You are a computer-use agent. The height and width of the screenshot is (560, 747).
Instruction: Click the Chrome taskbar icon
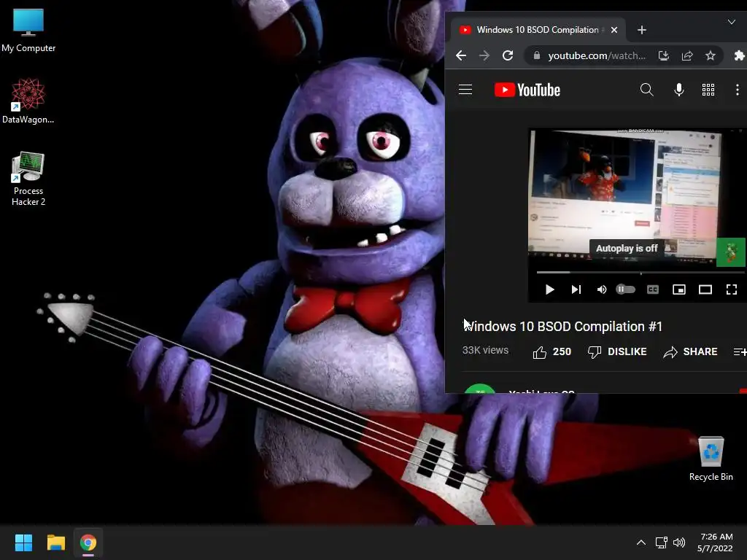(x=88, y=542)
